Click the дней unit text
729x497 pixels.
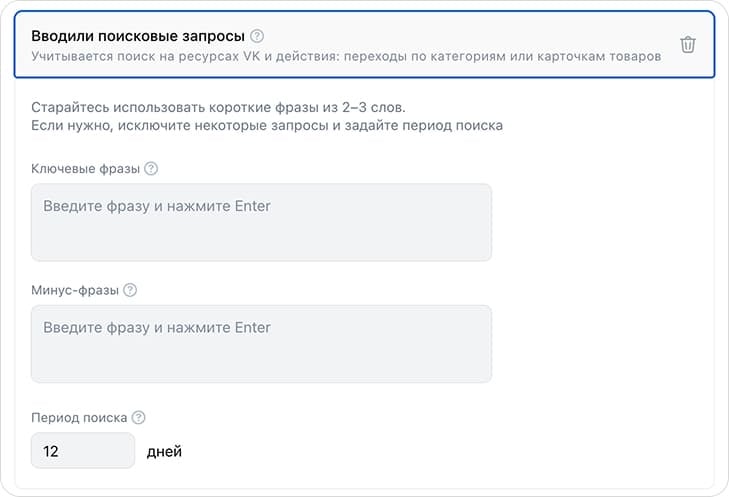164,451
